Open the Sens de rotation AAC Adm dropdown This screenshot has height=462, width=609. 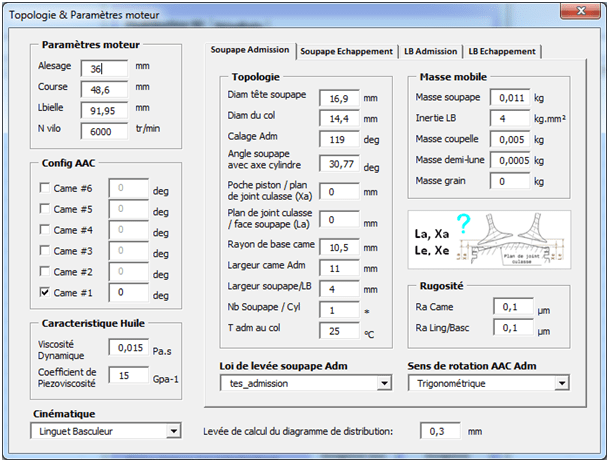[x=561, y=382]
